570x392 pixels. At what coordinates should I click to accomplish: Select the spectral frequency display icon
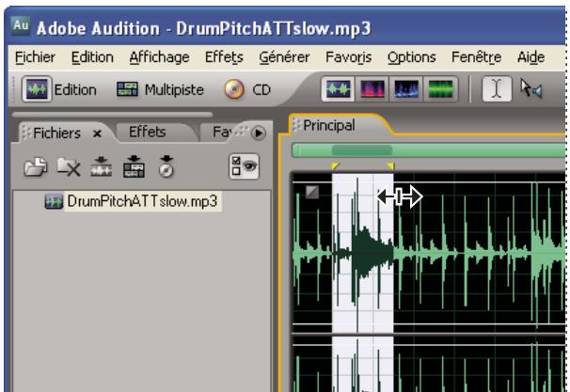pyautogui.click(x=372, y=89)
